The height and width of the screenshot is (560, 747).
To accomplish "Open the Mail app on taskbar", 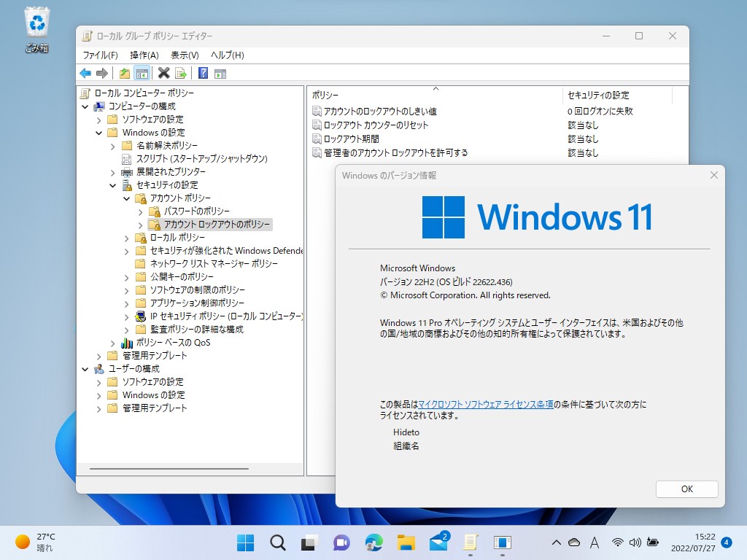I will 438,542.
